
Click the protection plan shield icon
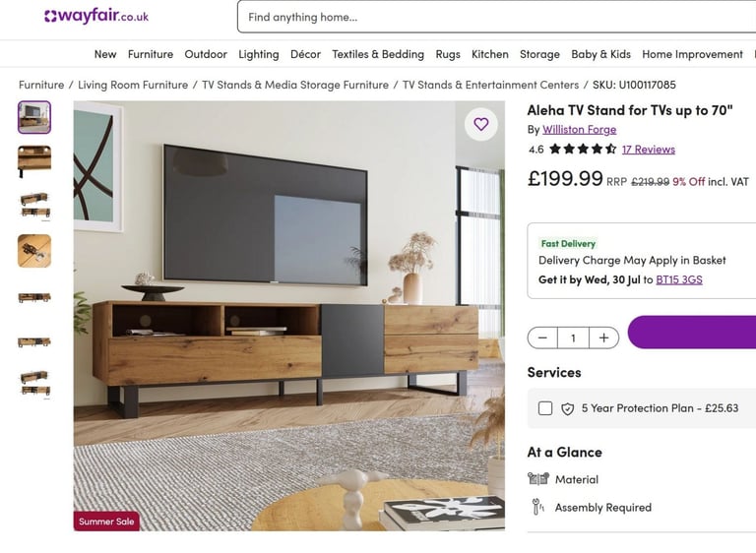point(567,408)
